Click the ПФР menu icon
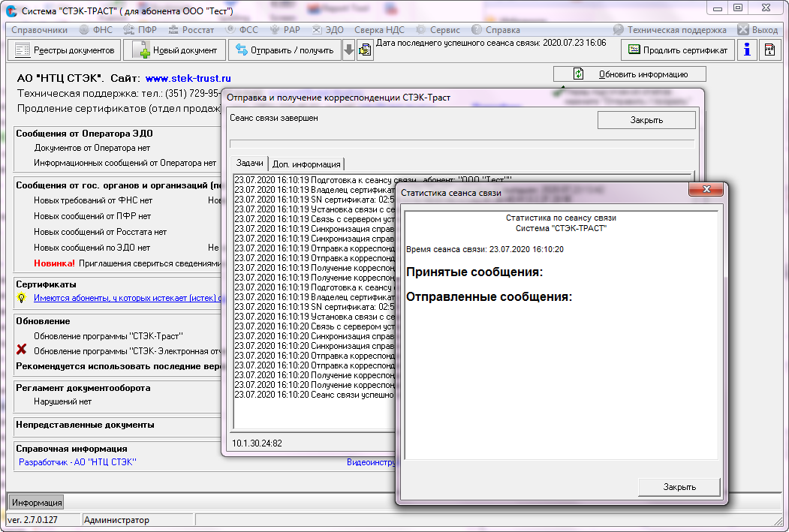 pos(129,30)
